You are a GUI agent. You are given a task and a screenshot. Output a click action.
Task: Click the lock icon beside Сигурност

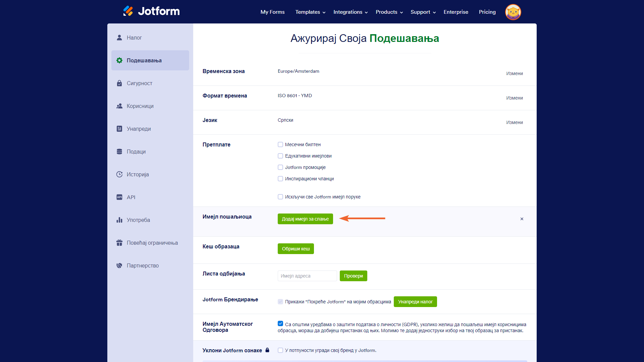click(119, 83)
